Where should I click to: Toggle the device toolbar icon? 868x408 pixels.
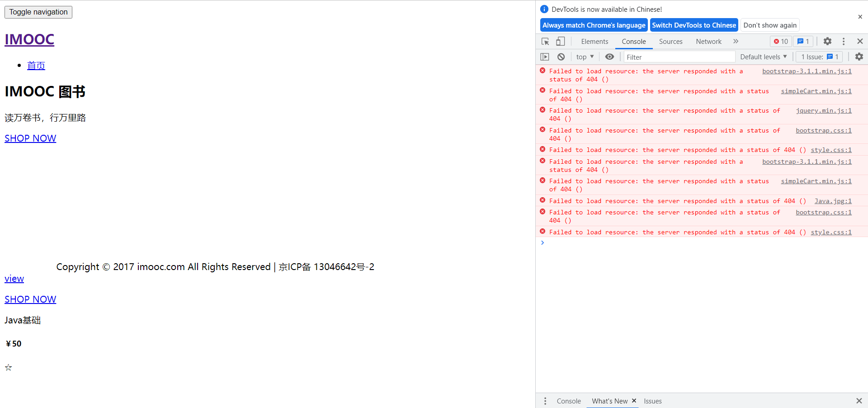(560, 41)
